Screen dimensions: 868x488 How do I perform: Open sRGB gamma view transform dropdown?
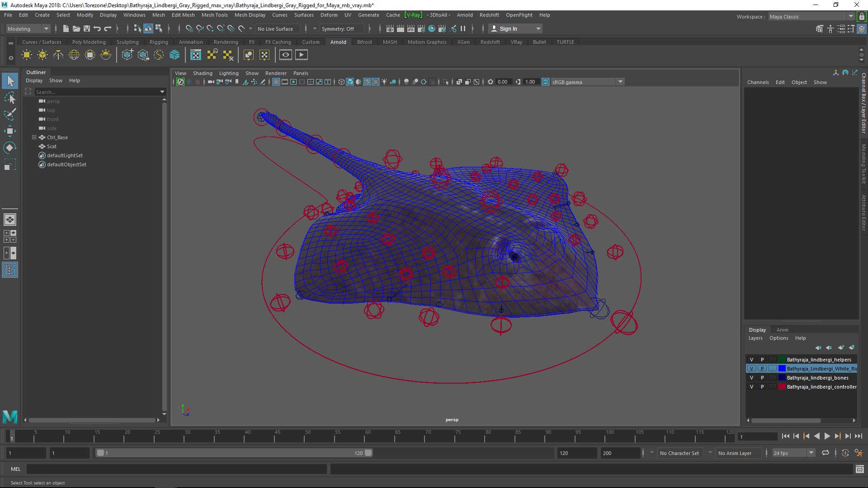[620, 82]
